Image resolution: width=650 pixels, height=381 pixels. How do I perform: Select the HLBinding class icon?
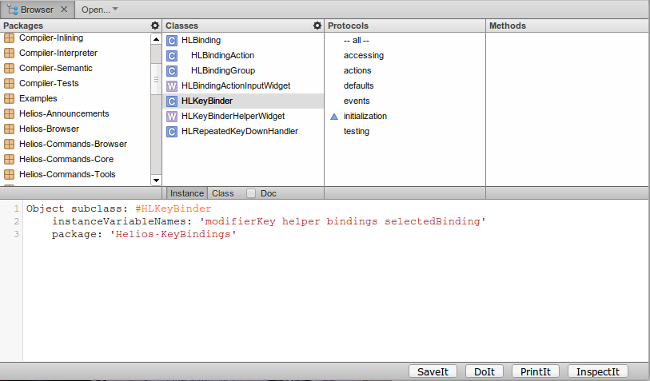point(172,40)
